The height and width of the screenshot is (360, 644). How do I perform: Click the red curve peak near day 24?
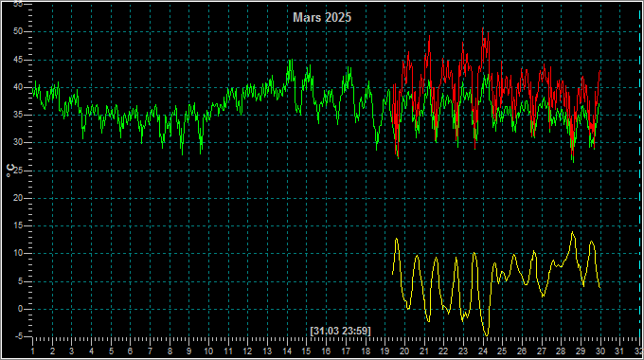483,28
